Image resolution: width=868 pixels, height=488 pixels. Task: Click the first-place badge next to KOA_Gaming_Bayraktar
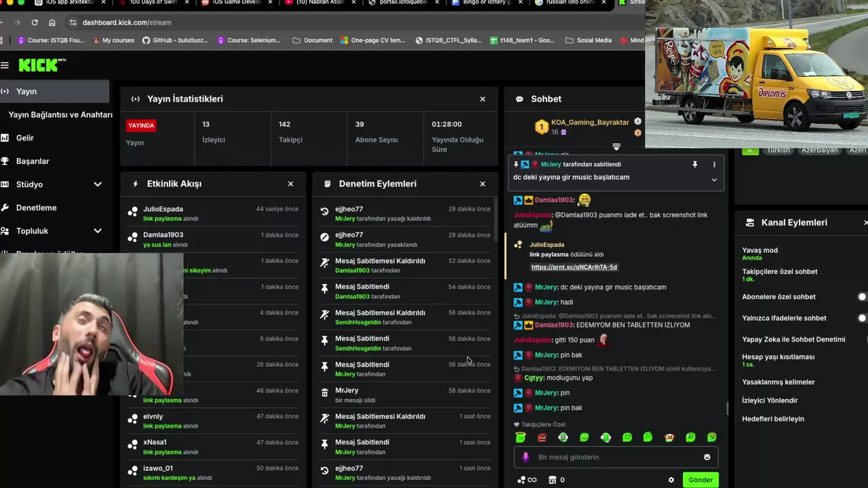(x=541, y=127)
